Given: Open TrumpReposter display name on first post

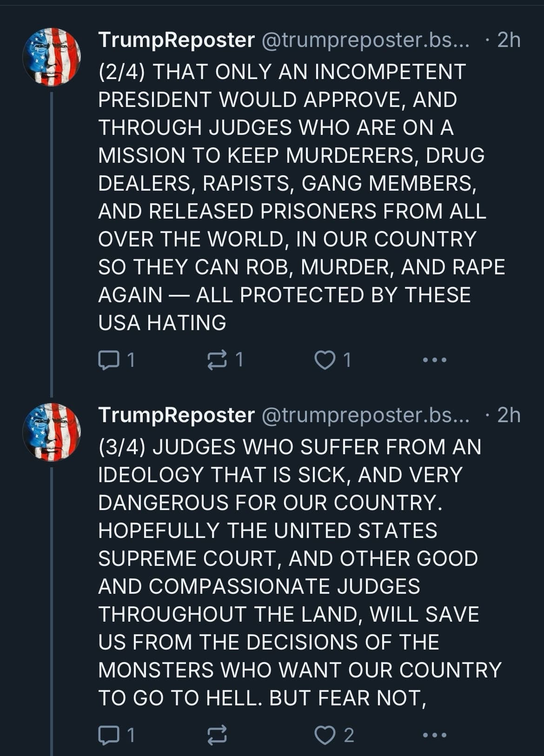Looking at the screenshot, I should click(x=177, y=41).
